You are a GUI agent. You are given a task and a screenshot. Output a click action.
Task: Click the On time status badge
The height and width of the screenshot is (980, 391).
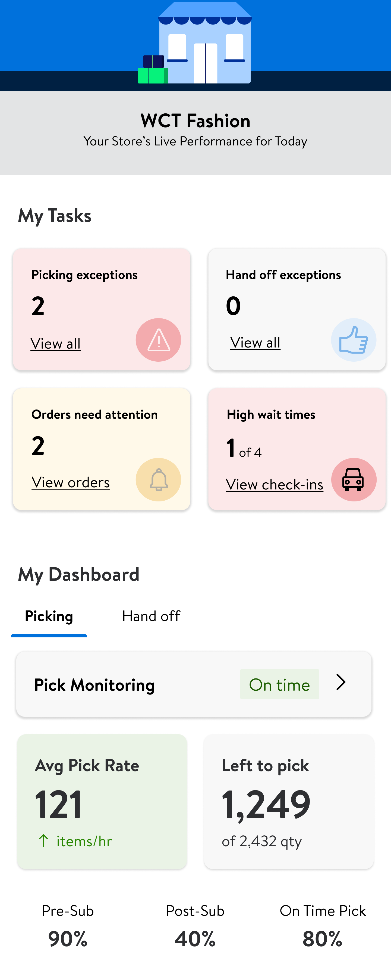click(279, 684)
